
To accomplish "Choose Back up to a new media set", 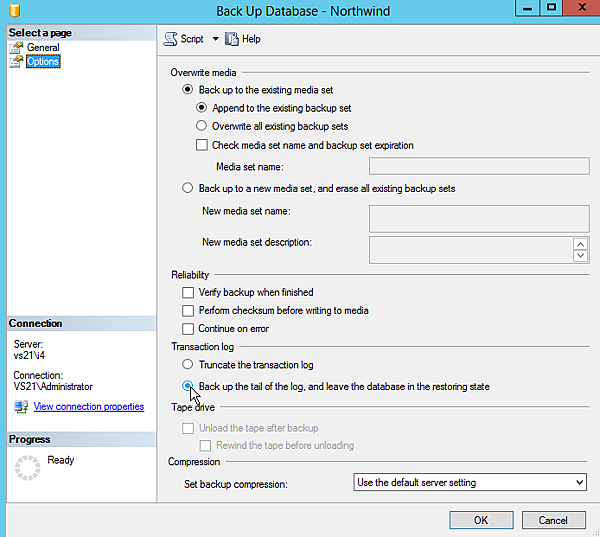I will [187, 188].
